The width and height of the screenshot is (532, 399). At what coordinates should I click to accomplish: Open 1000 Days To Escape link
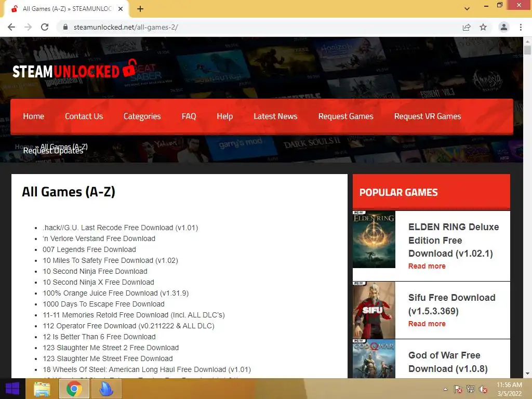103,304
